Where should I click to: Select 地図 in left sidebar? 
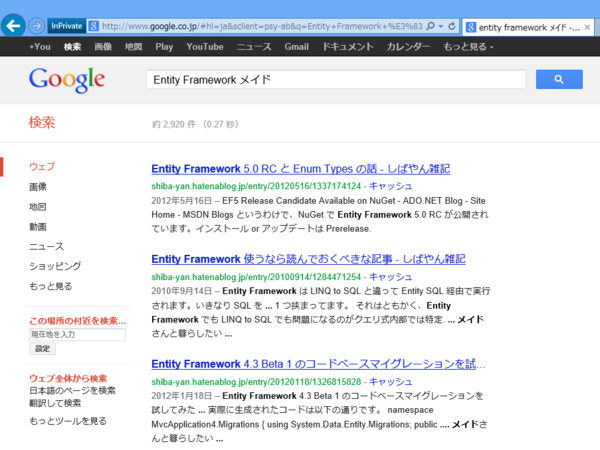click(38, 207)
